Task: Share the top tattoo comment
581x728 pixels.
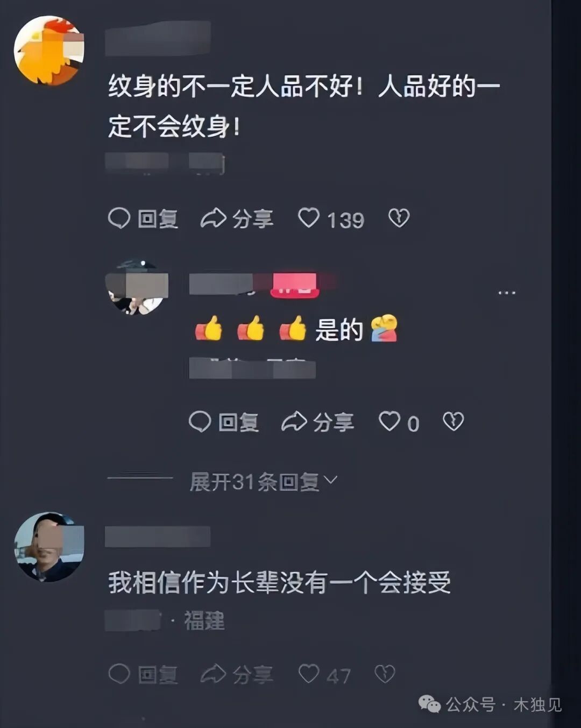Action: 237,218
